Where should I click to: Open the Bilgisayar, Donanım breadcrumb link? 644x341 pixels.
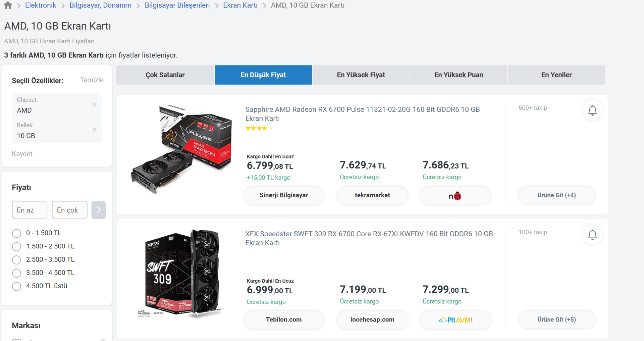click(101, 5)
